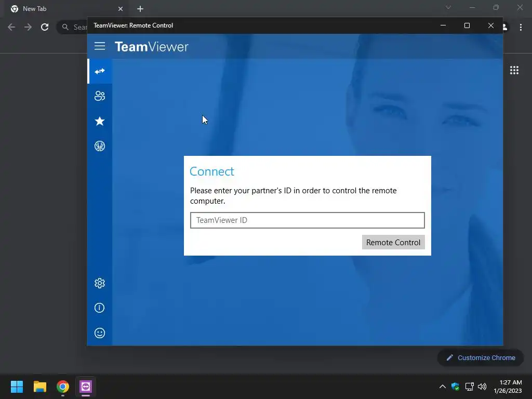Show hidden system tray icons
The image size is (532, 399).
pyautogui.click(x=443, y=387)
